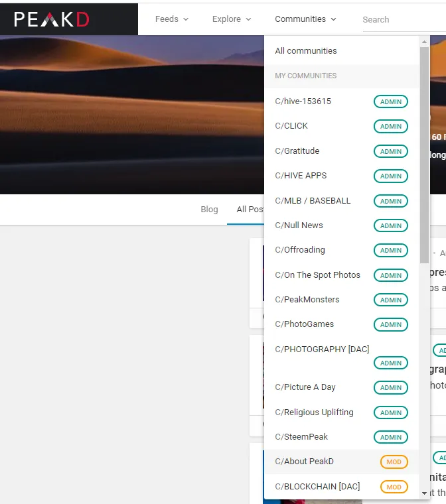Go to C/PHOTOGRAPHY [DAC] community
Viewport: 446px width, 504px height.
341,356
